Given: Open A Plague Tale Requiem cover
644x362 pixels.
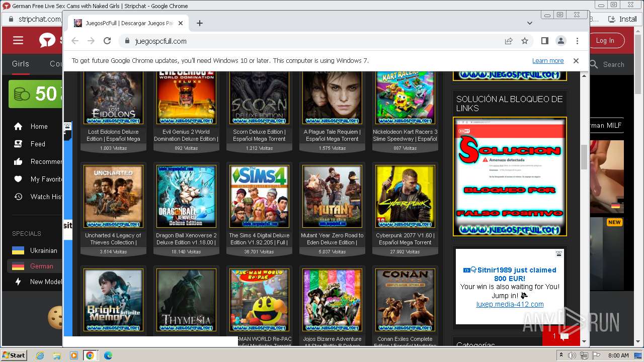Looking at the screenshot, I should pyautogui.click(x=332, y=97).
